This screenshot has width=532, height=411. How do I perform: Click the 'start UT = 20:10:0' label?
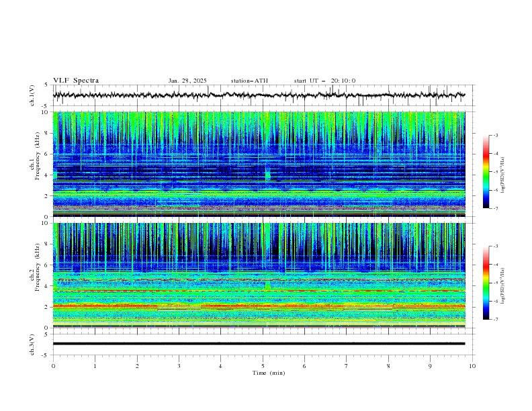(324, 81)
